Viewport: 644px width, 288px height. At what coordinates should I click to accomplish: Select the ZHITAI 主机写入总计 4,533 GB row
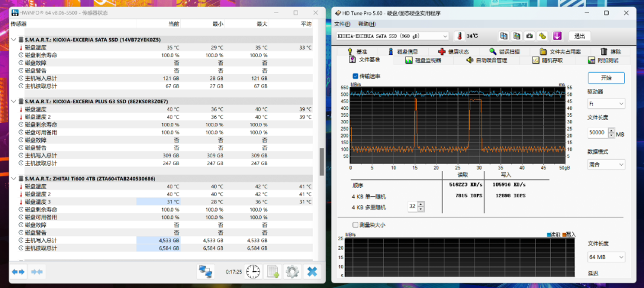[162, 240]
